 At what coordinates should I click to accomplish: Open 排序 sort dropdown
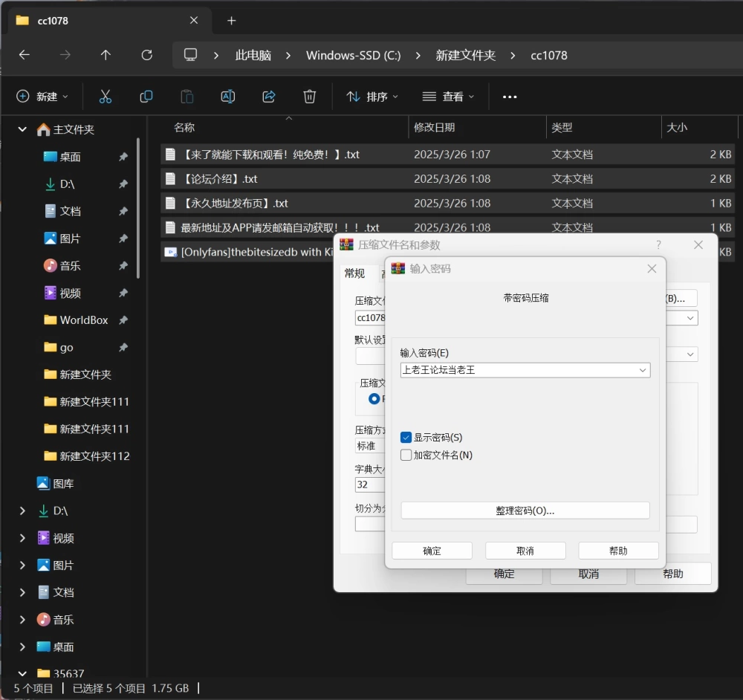(372, 97)
